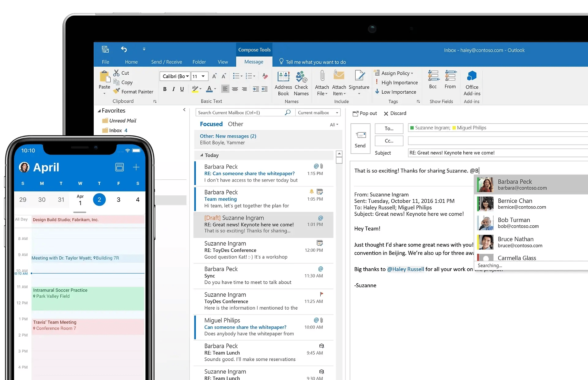Increase font size with grow font icon
Viewport: 588px width, 380px height.
click(x=214, y=76)
